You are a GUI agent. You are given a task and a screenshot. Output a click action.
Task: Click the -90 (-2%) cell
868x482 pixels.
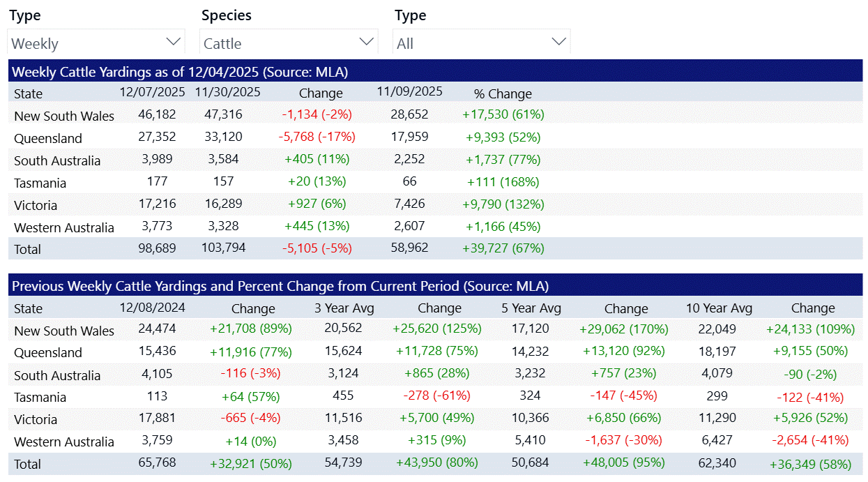coord(811,375)
